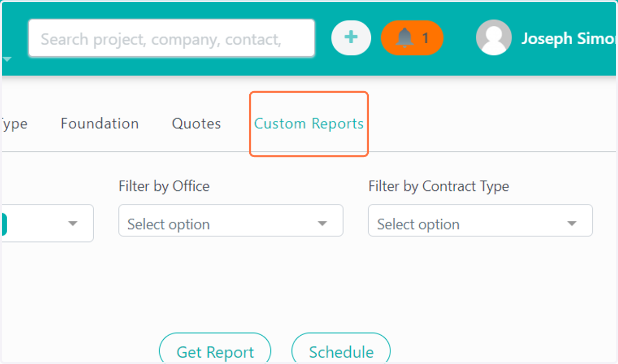Viewport: 618px width, 364px height.
Task: Click the Filter by Contract Type label
Action: coord(439,186)
